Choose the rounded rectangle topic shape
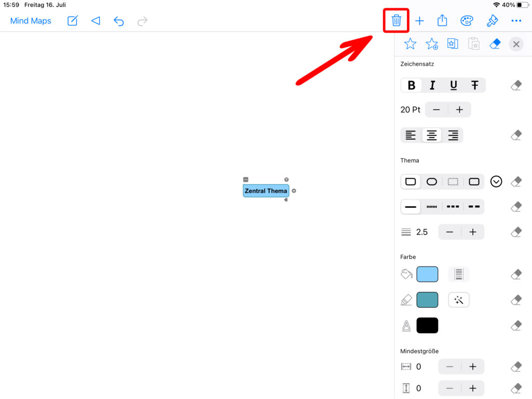Screen dimensions: 532x399 (x=432, y=182)
